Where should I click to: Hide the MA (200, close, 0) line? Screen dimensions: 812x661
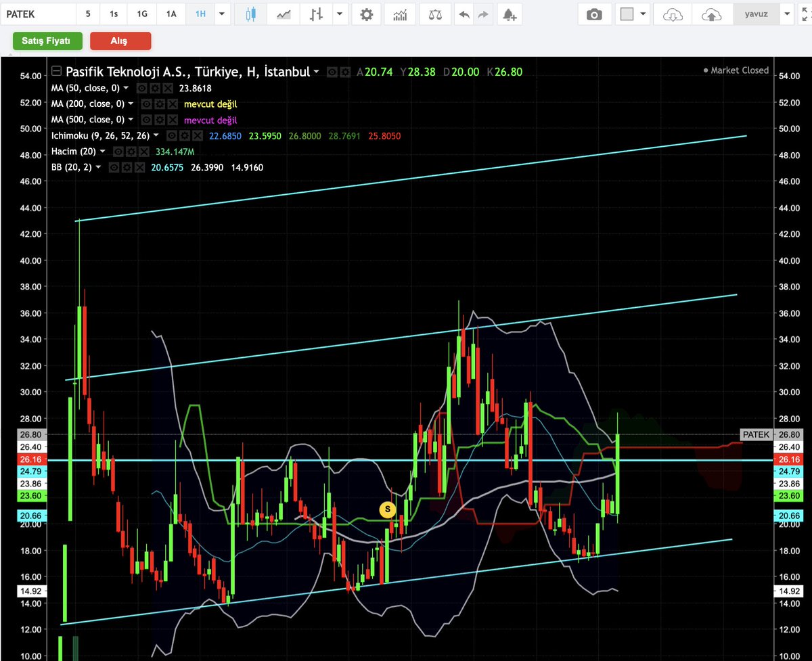[146, 104]
